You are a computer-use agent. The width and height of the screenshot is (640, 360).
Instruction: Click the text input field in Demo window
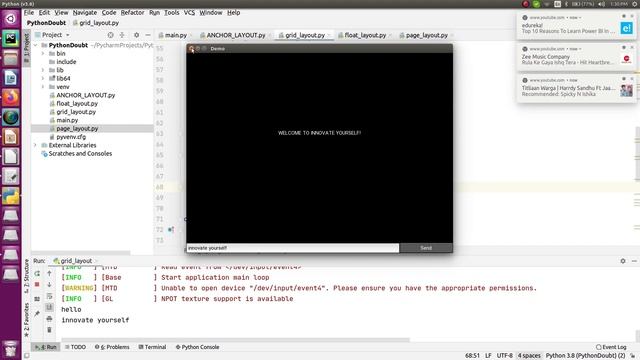[293, 248]
